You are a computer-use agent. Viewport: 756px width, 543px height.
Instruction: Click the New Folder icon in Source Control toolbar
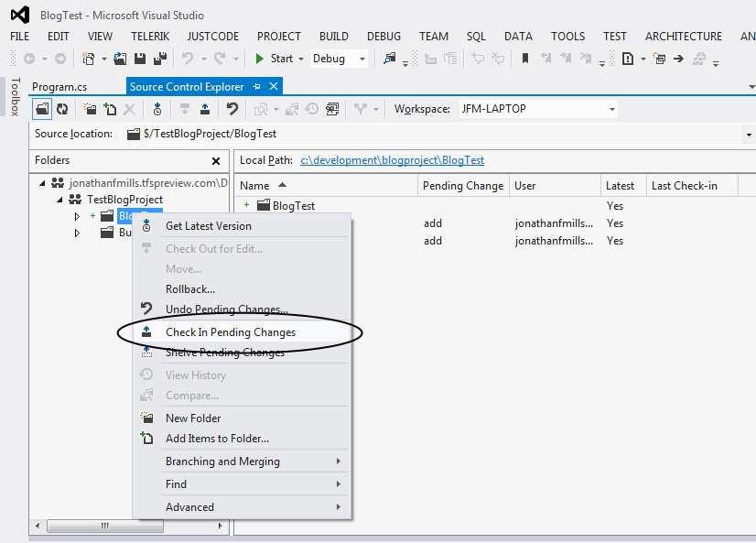click(90, 109)
